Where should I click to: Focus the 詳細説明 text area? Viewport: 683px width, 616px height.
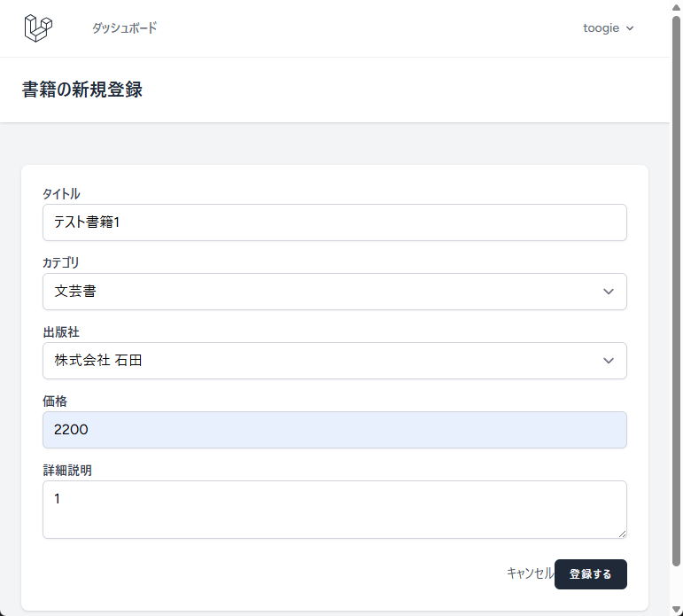coord(334,509)
